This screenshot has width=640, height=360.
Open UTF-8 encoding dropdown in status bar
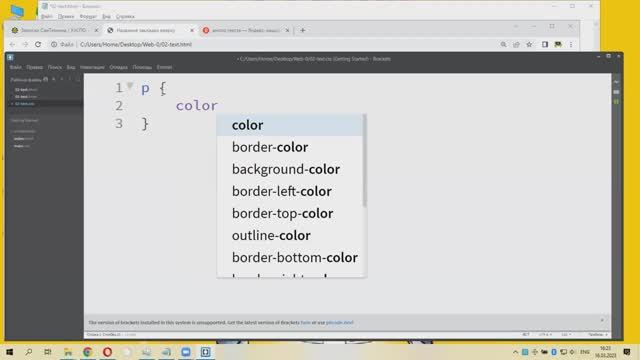pyautogui.click(x=545, y=334)
